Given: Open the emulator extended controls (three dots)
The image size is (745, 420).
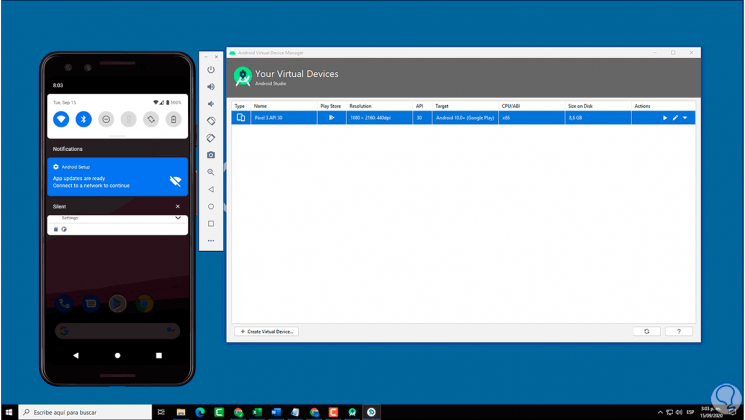Looking at the screenshot, I should (x=211, y=240).
